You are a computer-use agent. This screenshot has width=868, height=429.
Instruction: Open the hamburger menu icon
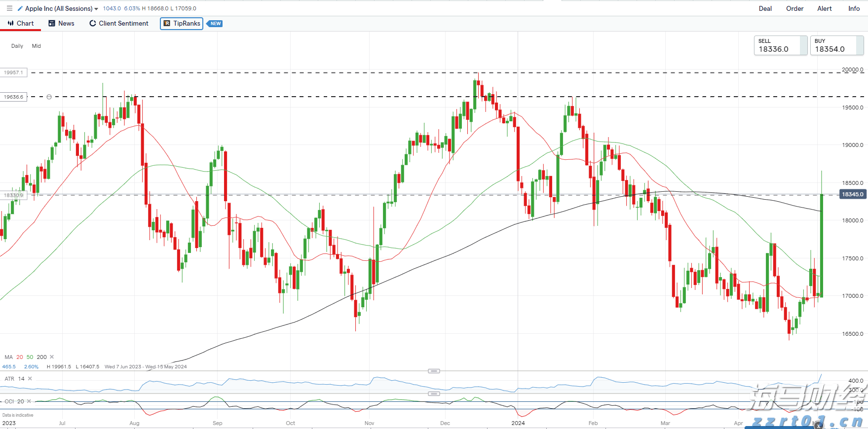click(x=9, y=8)
